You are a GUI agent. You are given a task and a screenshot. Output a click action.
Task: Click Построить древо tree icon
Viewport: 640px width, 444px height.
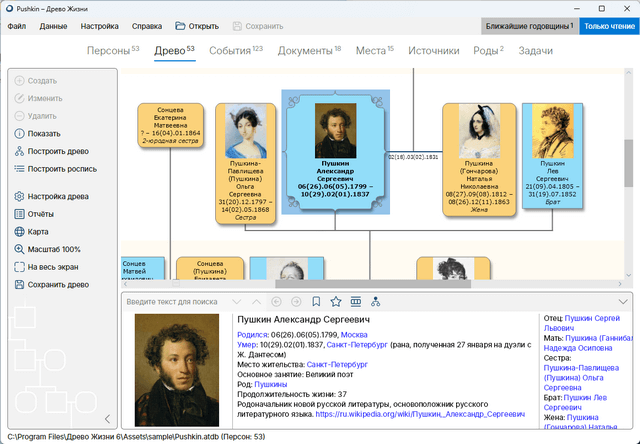pos(20,151)
